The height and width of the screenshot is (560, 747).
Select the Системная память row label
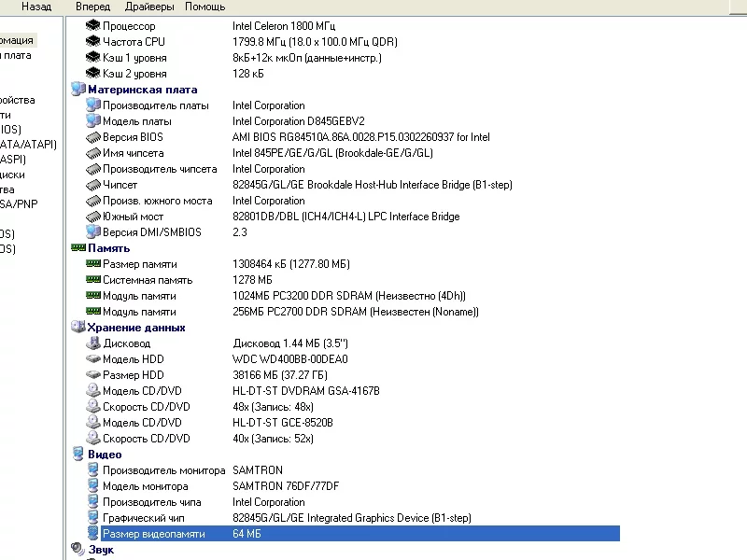[x=148, y=280]
